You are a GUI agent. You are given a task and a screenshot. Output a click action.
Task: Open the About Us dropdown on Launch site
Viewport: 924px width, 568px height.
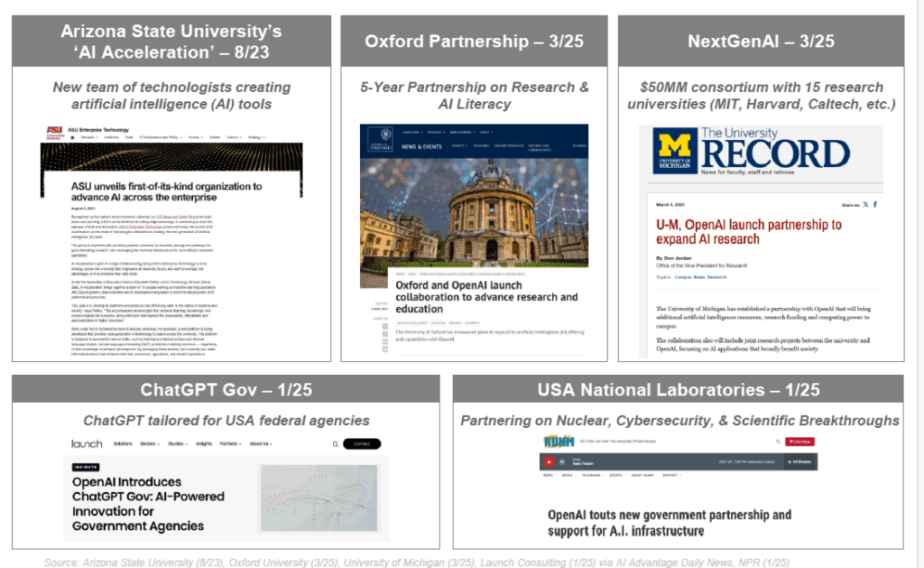pos(261,443)
